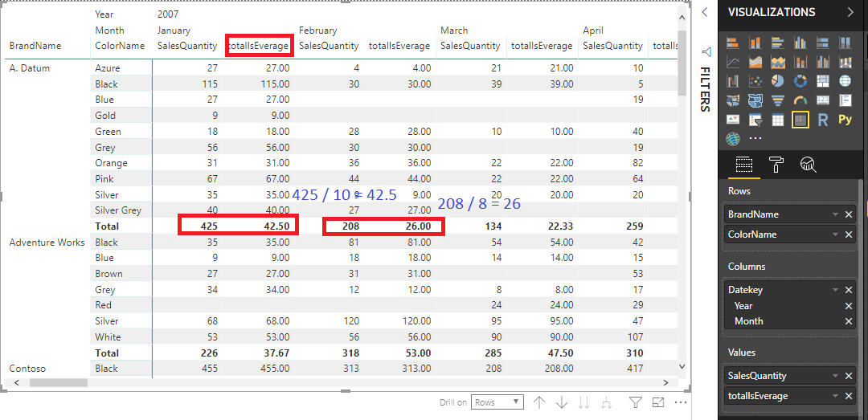
Task: Select the 100% Stacked column chart visual
Action: pyautogui.click(x=845, y=43)
